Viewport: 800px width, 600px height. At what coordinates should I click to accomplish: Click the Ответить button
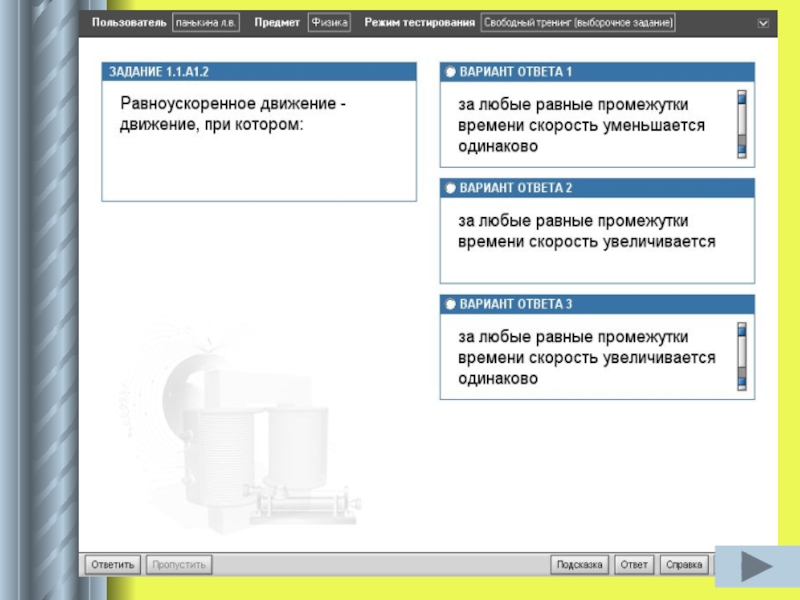coord(112,565)
